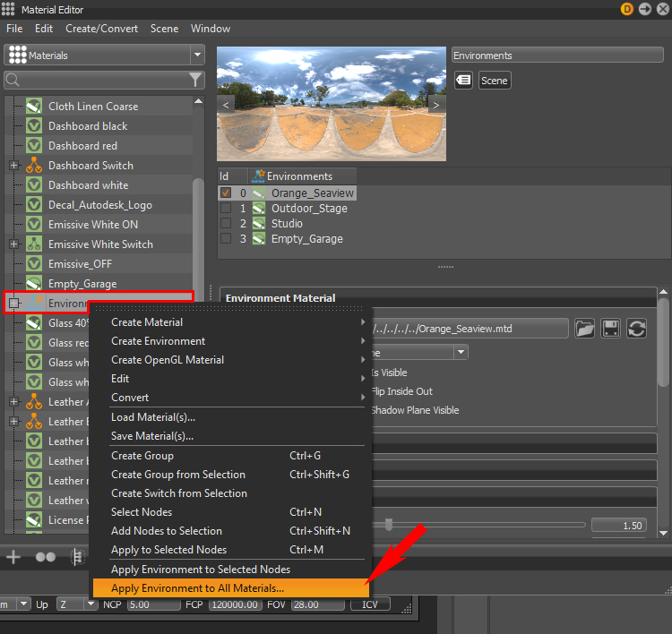Click the tag icon next to Scene button
The width and height of the screenshot is (672, 634).
click(463, 80)
